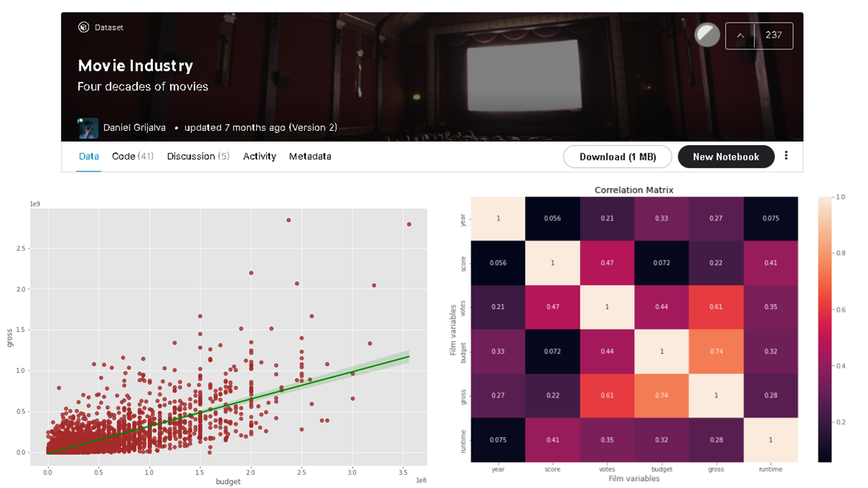Click the New Notebook button
The image size is (868, 488).
[726, 157]
